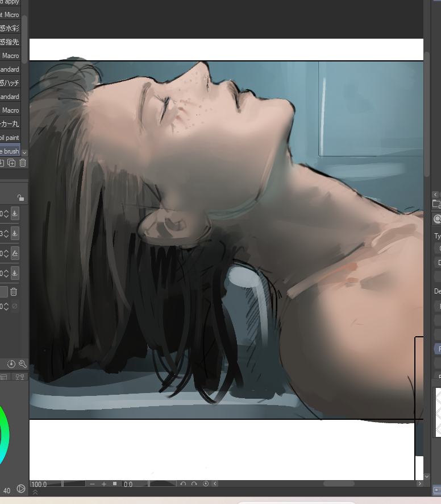Toggle the tool property lock icon
Screen dimensions: 441x504
[x=20, y=198]
